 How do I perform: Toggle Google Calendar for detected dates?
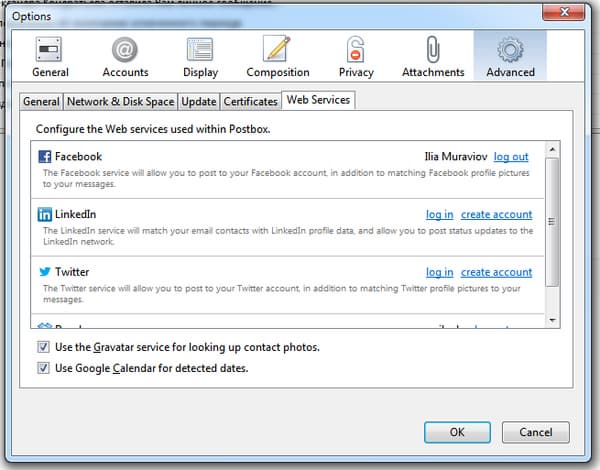(43, 368)
